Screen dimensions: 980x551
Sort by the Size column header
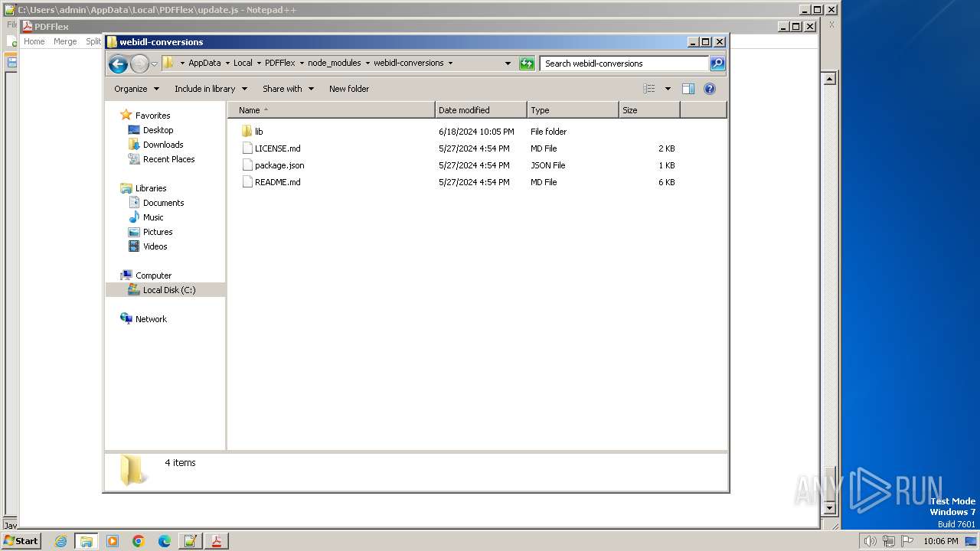coord(649,110)
